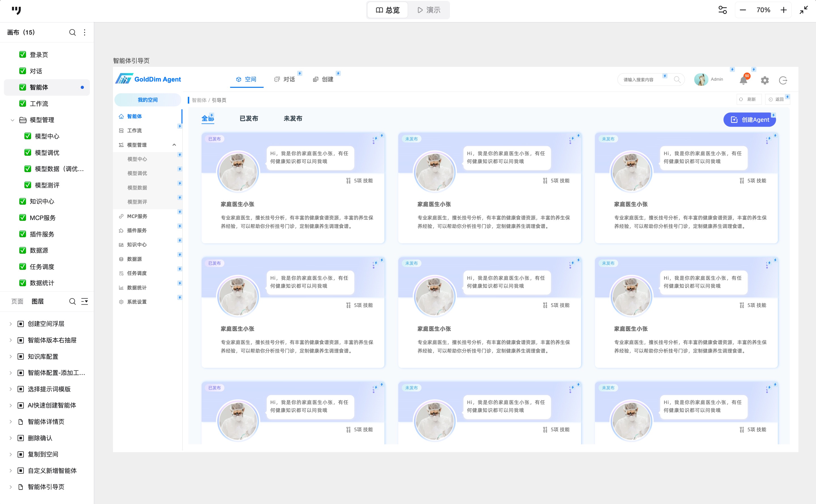The image size is (816, 504).
Task: Uncheck the 登录页 checkbox
Action: coord(23,55)
